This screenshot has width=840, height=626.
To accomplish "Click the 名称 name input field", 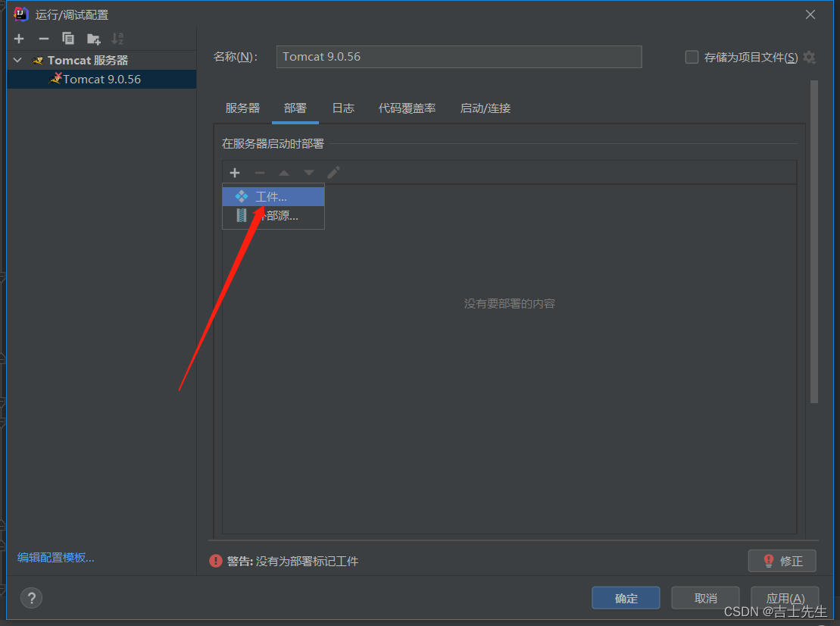I will tap(458, 57).
